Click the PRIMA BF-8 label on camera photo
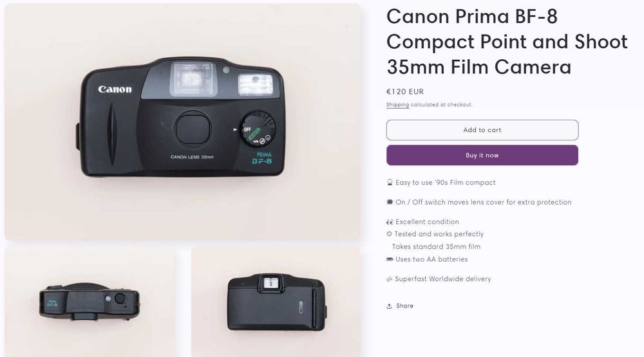 (x=262, y=158)
